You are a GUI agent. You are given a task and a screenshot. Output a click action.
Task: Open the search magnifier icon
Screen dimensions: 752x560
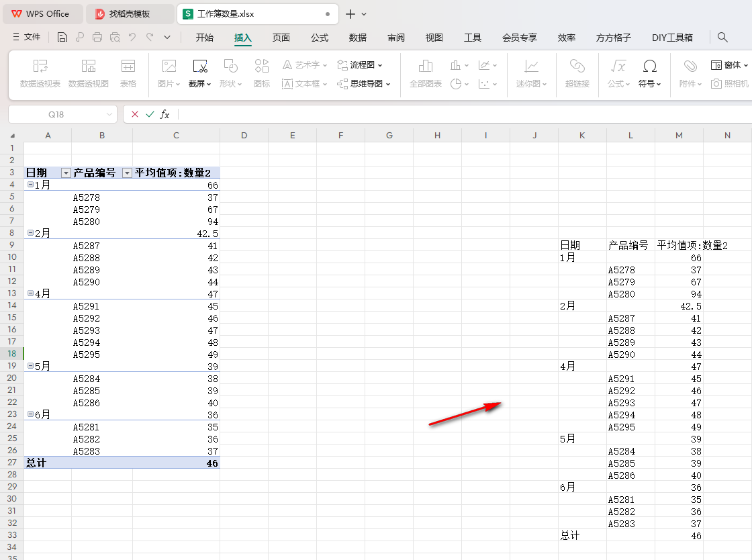click(722, 37)
